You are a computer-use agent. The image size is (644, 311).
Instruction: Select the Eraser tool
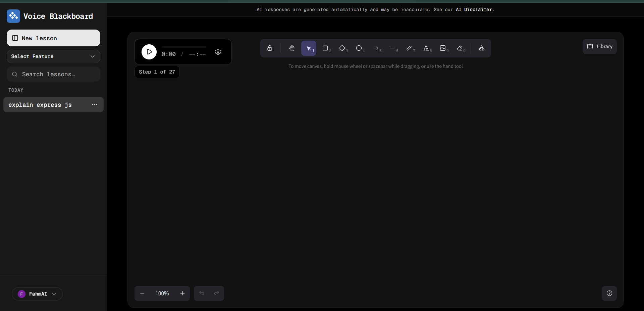(460, 48)
